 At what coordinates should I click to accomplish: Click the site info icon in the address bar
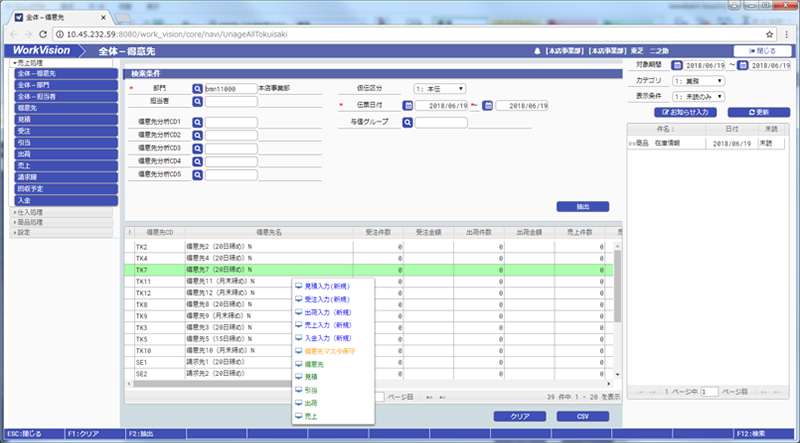click(x=60, y=34)
